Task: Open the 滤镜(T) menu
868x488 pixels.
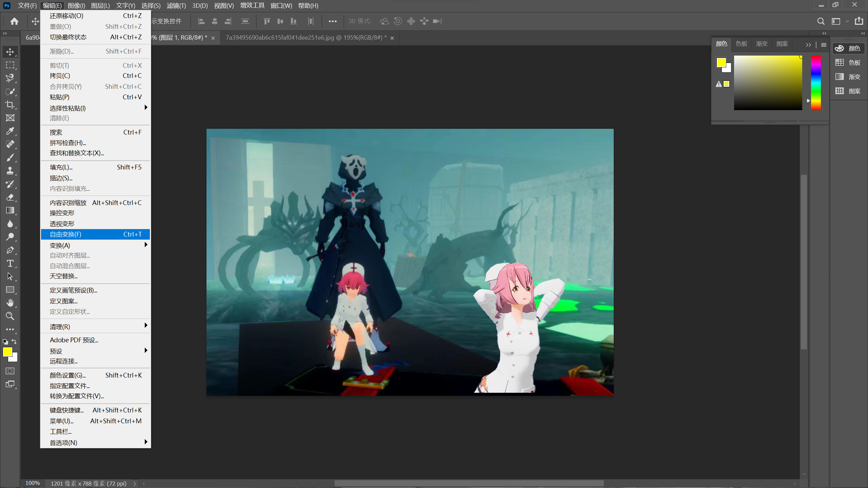Action: [x=176, y=5]
